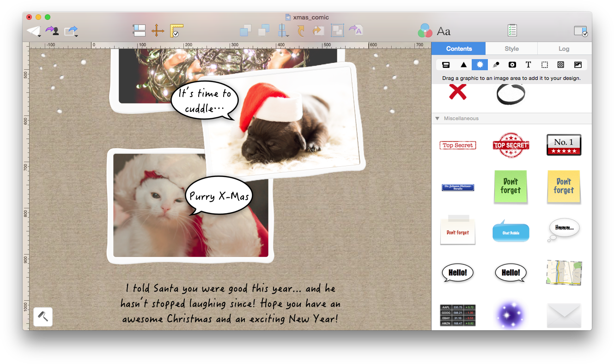
Task: Open the text tool with the T icon
Action: (528, 65)
